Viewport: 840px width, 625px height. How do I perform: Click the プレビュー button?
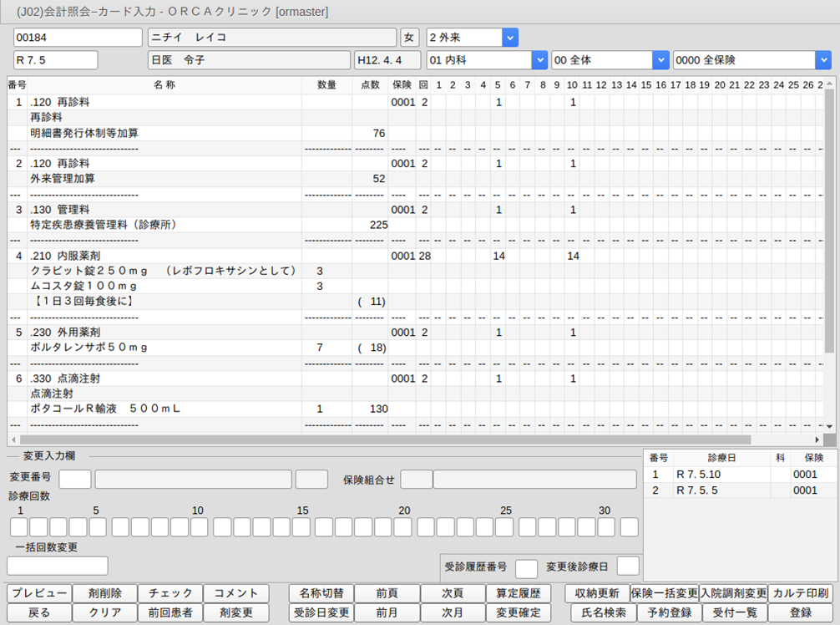click(x=39, y=593)
